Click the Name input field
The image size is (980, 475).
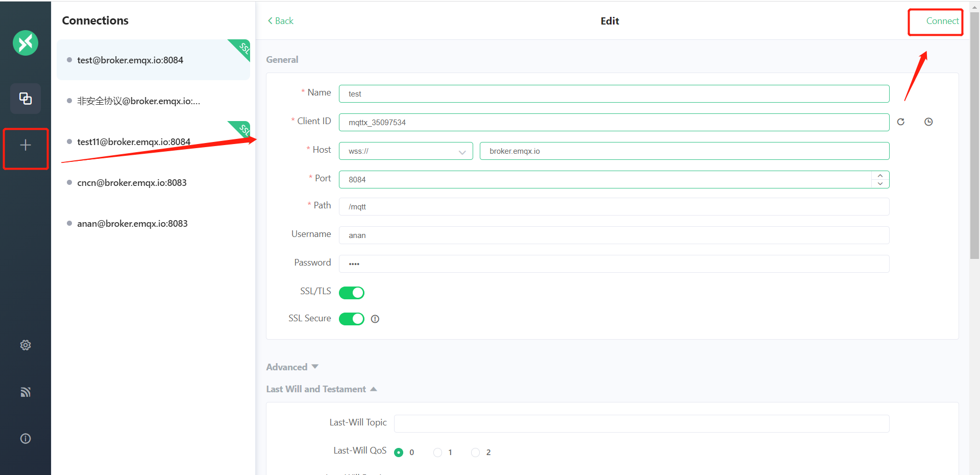[x=614, y=94]
